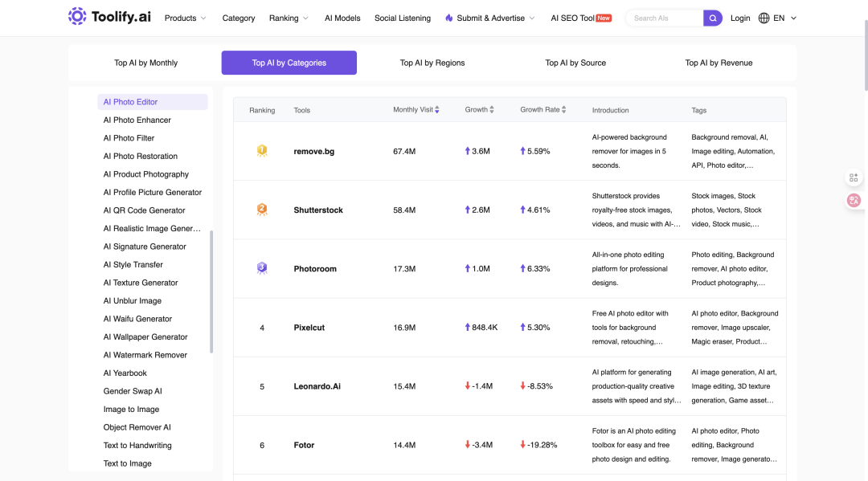Open the Fotor tool link
The image size is (868, 481).
pos(304,445)
